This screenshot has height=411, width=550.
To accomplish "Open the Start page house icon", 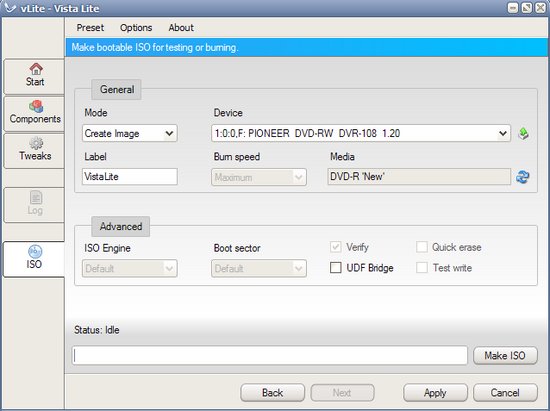I will click(36, 68).
